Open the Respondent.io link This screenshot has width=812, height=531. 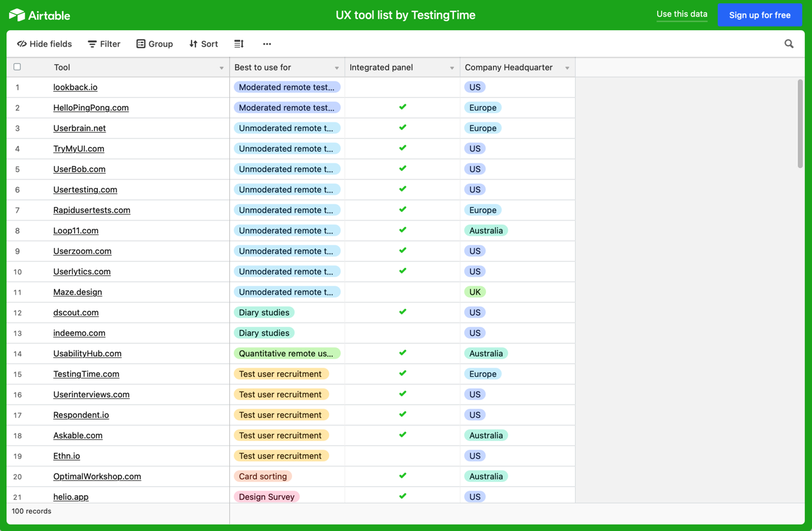[x=81, y=415]
